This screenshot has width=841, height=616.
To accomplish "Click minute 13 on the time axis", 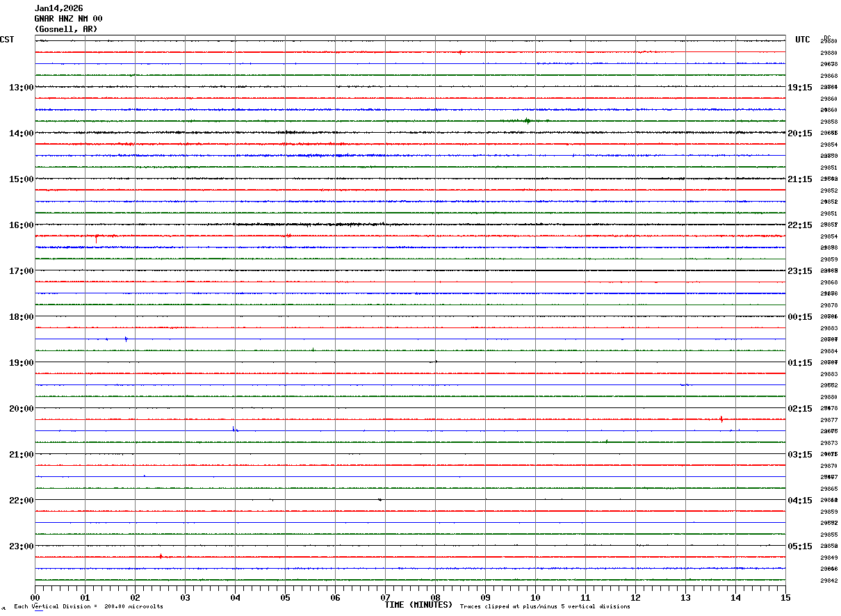I will pos(685,597).
